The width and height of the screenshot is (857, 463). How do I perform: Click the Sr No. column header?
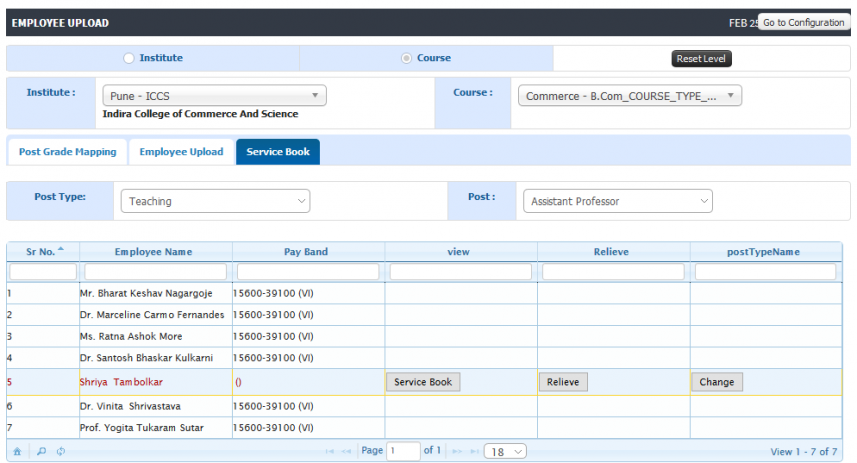43,252
